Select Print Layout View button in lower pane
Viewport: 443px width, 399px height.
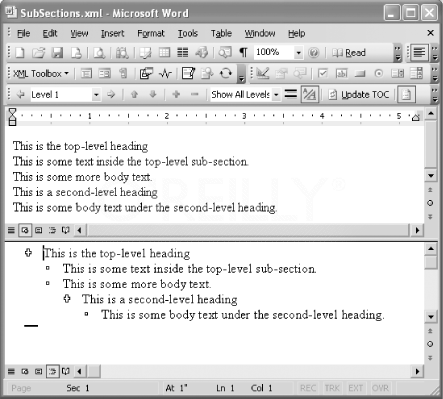coord(39,371)
